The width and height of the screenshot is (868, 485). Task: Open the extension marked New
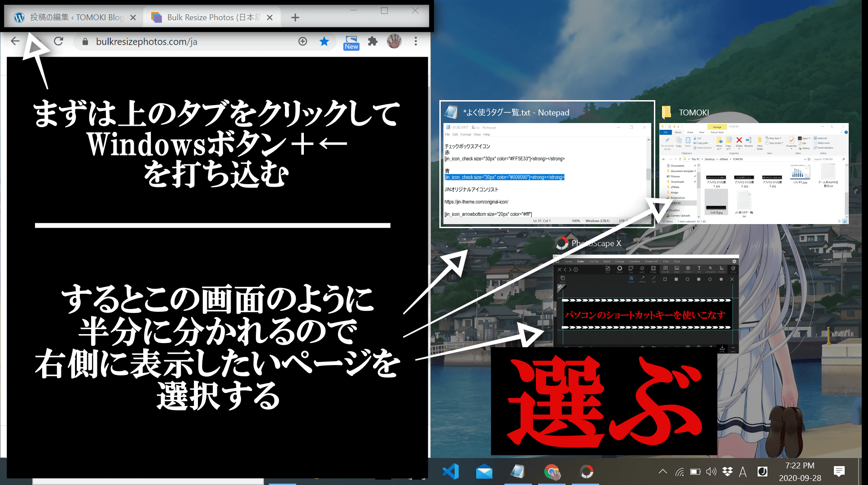[x=351, y=42]
